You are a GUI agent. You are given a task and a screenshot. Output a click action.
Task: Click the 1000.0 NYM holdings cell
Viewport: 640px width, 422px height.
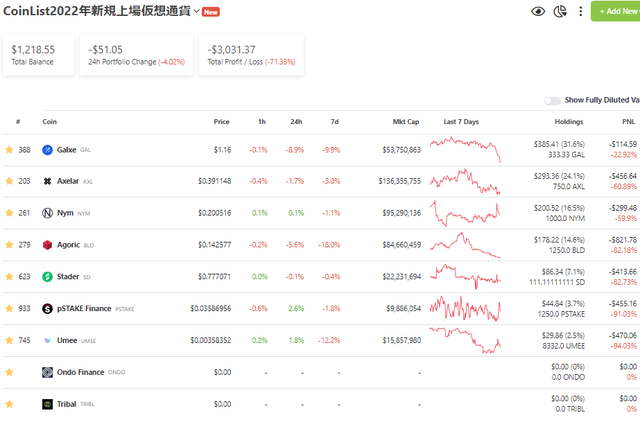click(565, 218)
